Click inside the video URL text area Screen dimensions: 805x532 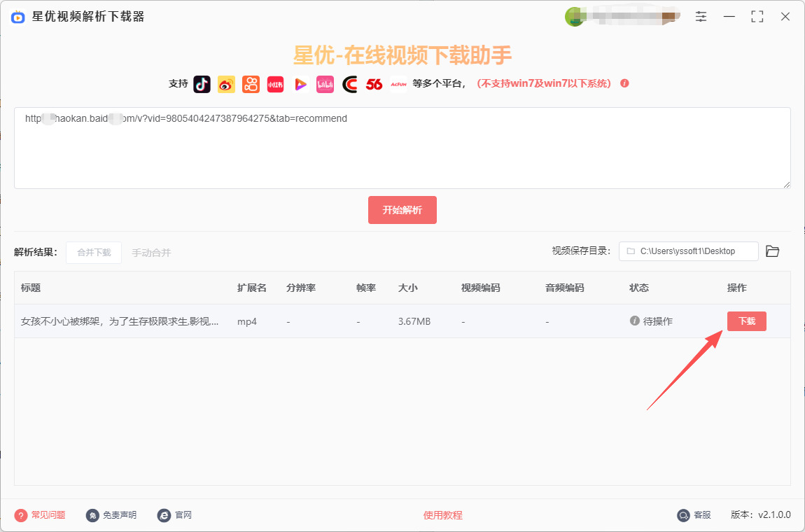point(402,148)
